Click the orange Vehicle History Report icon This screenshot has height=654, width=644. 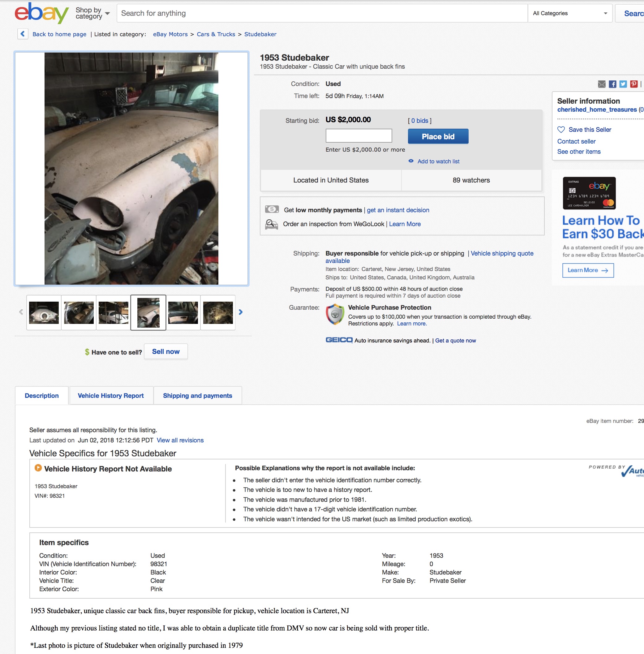(x=38, y=468)
